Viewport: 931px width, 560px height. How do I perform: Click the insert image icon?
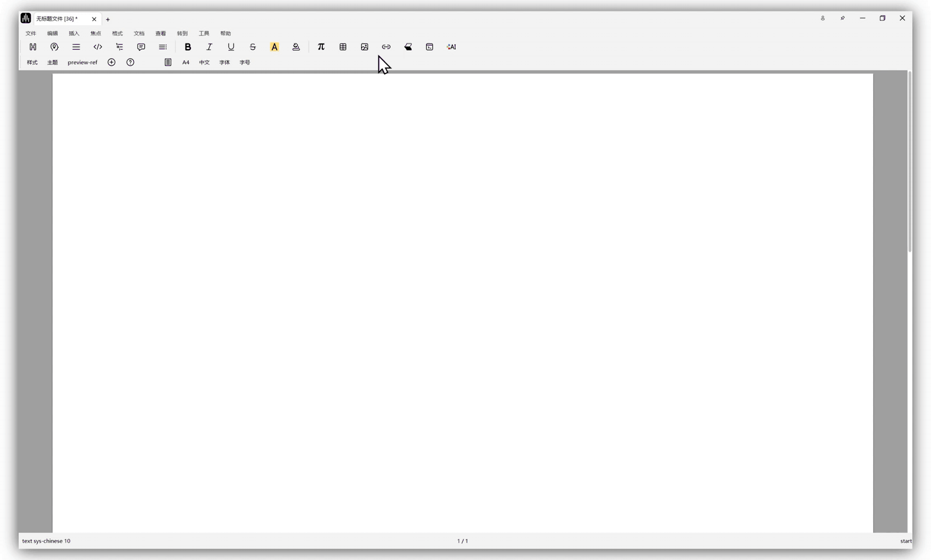click(365, 47)
